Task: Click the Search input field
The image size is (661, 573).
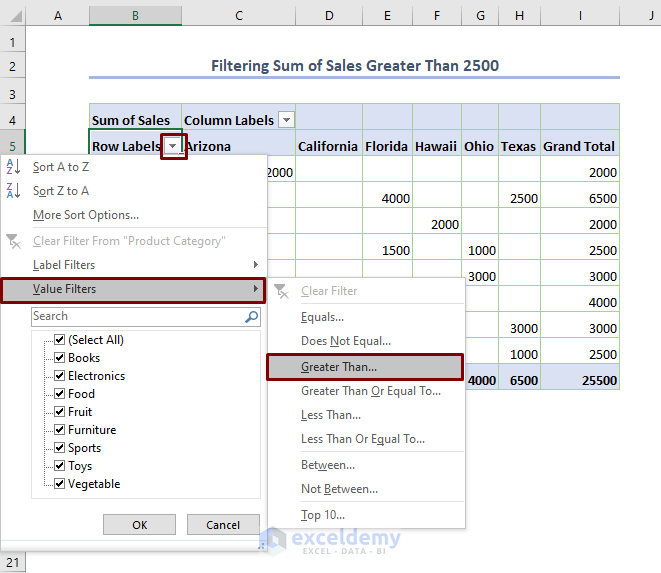Action: [135, 316]
